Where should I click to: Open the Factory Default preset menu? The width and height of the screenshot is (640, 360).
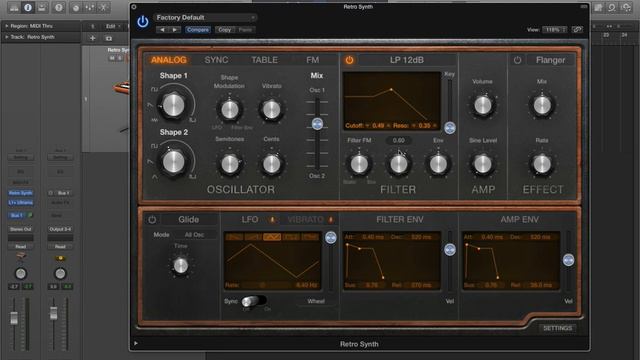pos(205,18)
